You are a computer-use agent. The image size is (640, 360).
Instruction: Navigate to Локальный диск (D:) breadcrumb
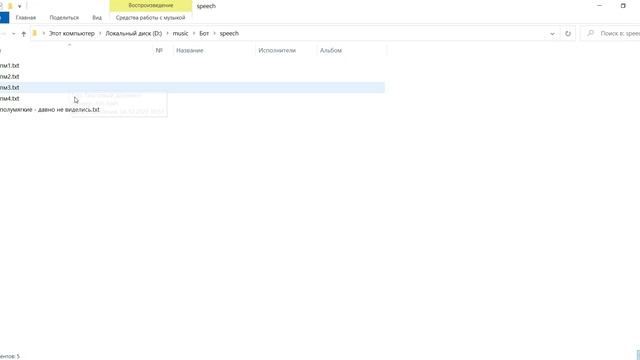(134, 33)
